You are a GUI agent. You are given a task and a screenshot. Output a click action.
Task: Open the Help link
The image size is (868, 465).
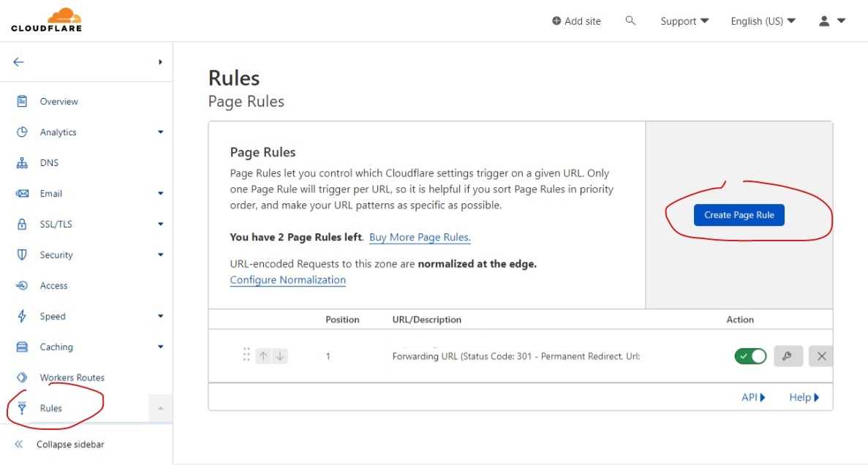tap(804, 398)
